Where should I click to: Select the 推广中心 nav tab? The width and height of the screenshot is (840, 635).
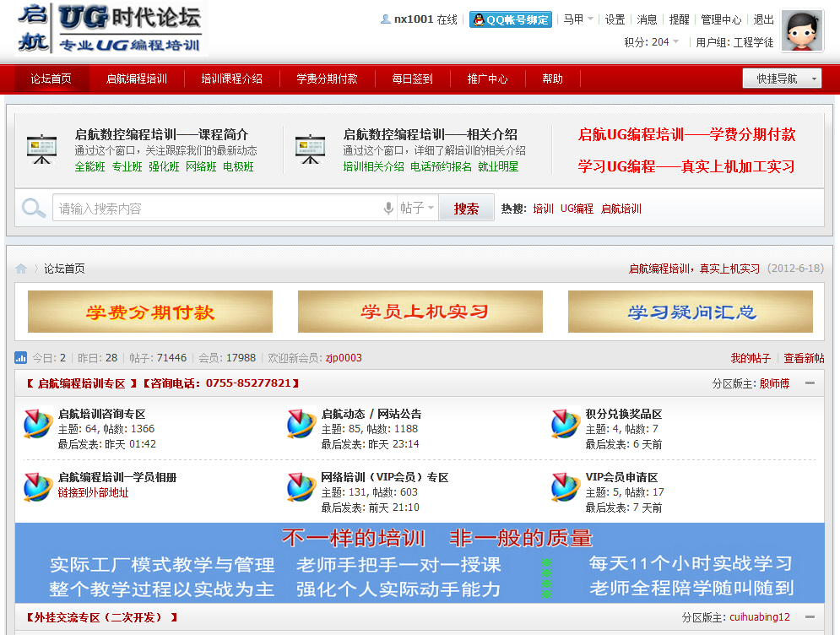pos(487,79)
